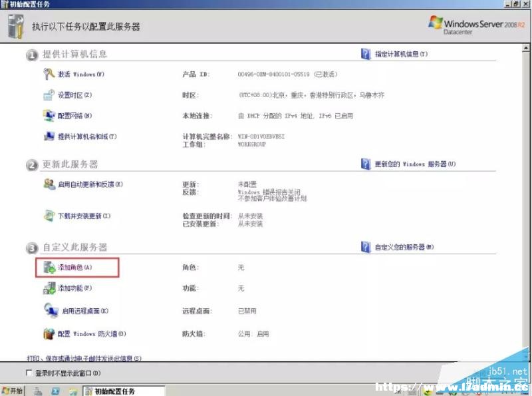
Task: Click the 更新此服务器 section heading
Action: pyautogui.click(x=70, y=164)
